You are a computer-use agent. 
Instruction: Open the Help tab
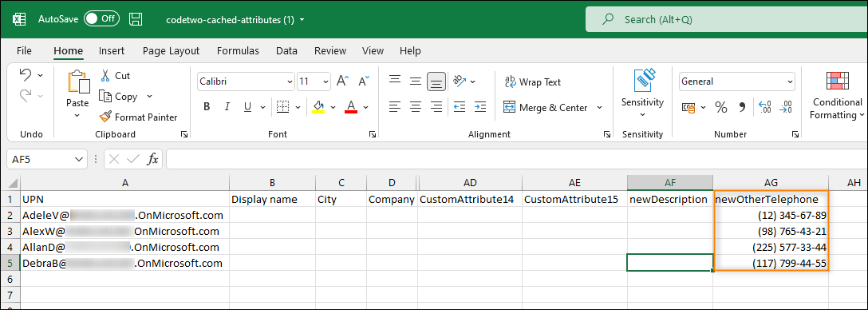point(410,51)
